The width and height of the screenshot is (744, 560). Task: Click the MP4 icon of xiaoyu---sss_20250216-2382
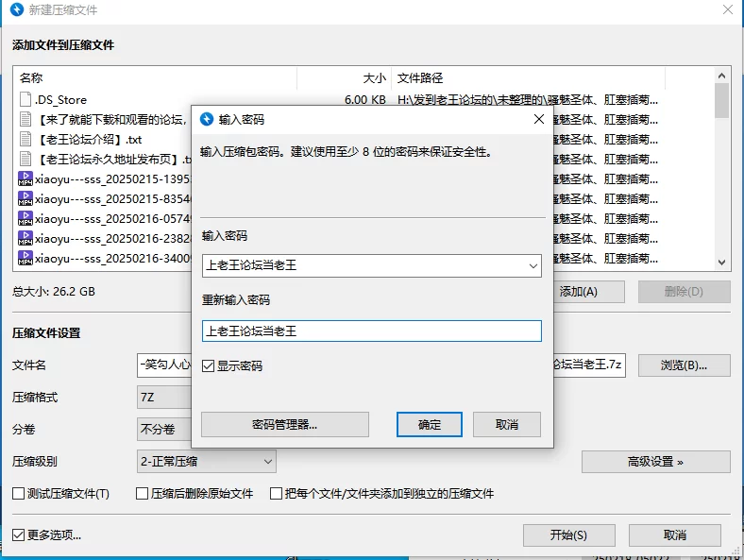point(25,238)
